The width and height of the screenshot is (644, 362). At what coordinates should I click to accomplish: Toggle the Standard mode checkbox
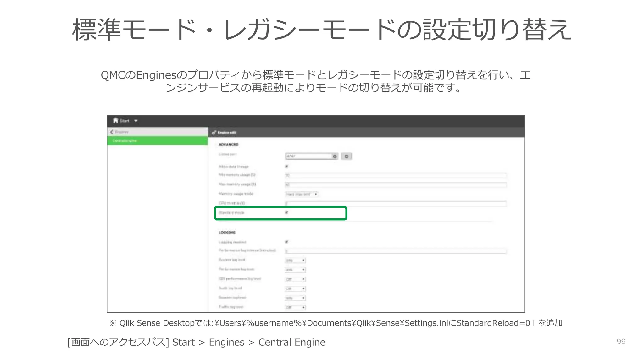pyautogui.click(x=286, y=213)
